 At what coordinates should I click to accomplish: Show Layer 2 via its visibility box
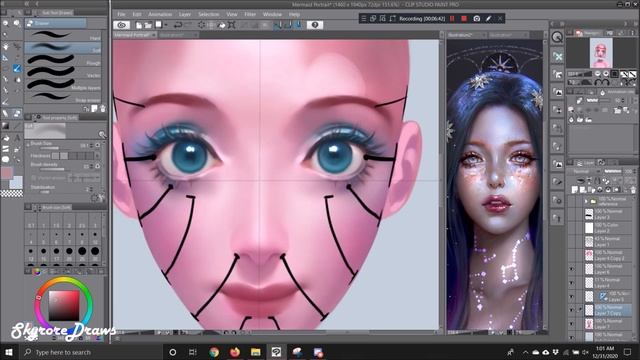(x=571, y=228)
